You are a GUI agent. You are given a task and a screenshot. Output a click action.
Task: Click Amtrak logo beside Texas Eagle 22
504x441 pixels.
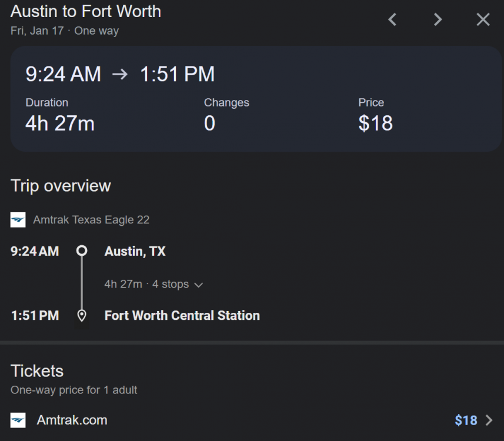pos(18,220)
